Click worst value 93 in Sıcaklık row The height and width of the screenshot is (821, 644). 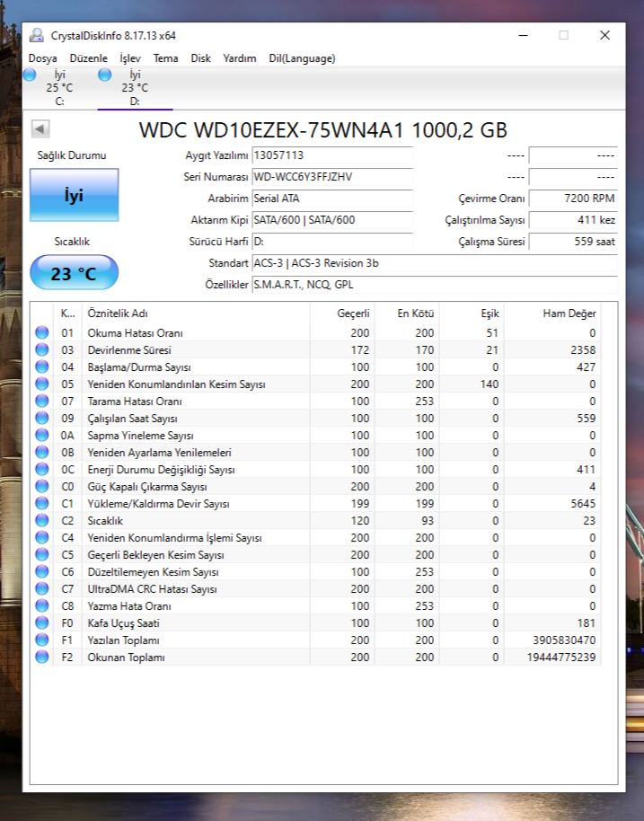[x=428, y=520]
